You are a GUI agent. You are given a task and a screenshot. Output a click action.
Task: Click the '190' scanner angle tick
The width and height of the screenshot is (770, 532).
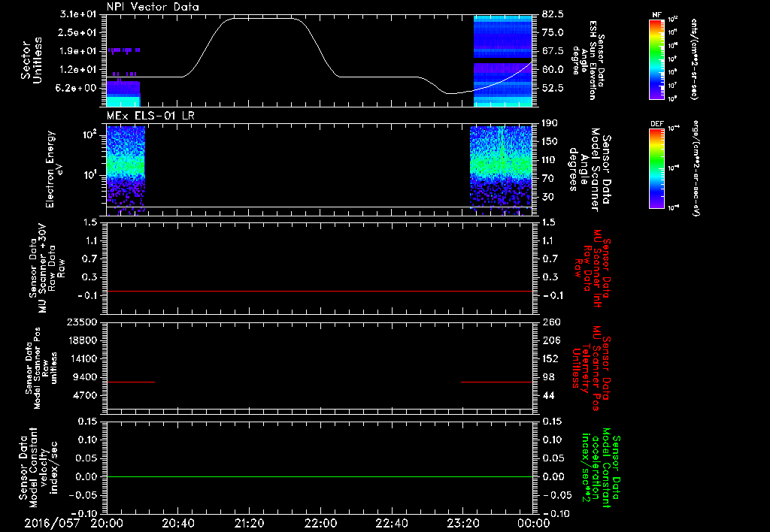click(550, 123)
